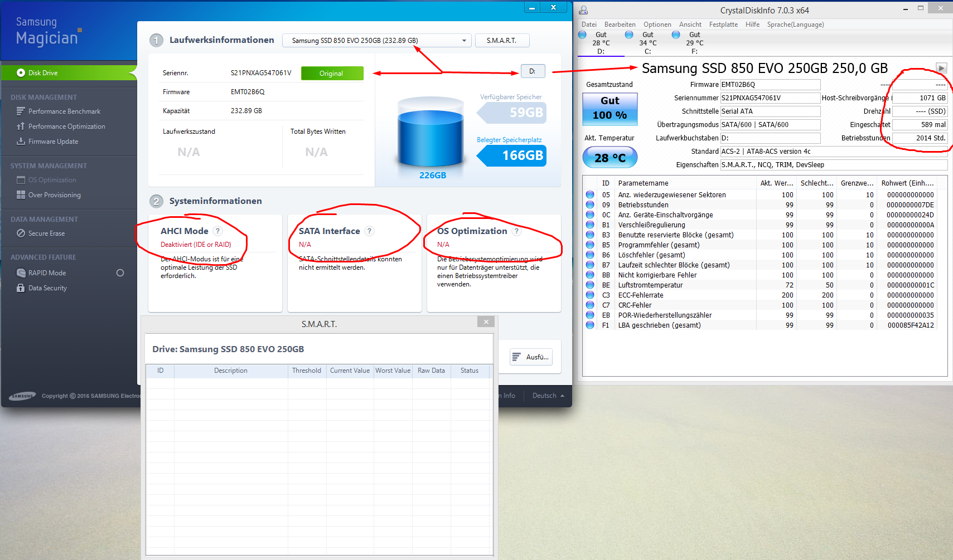The width and height of the screenshot is (953, 560).
Task: Open Firmware Update in sidebar
Action: click(53, 142)
